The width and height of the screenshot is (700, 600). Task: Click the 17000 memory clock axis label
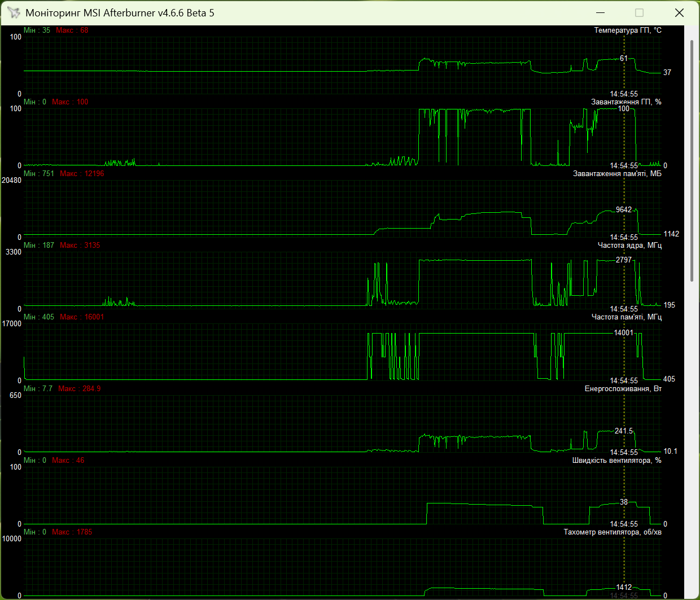(x=12, y=324)
